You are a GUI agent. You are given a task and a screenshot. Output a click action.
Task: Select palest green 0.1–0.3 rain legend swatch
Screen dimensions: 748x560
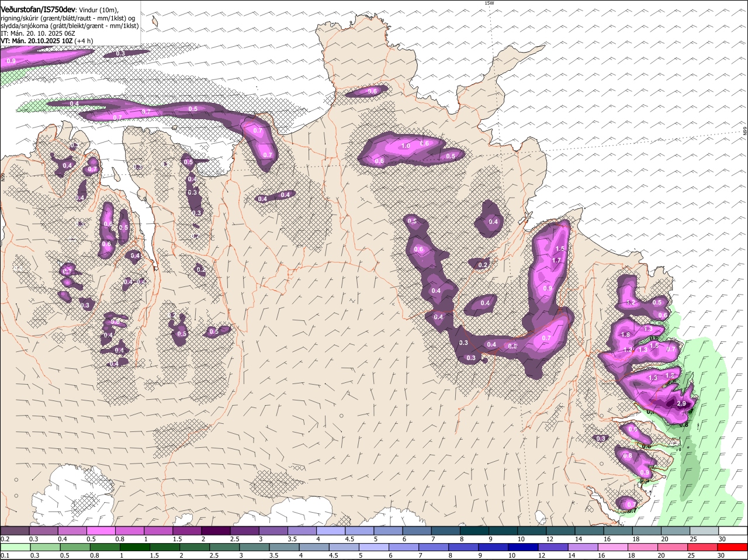pos(15,547)
